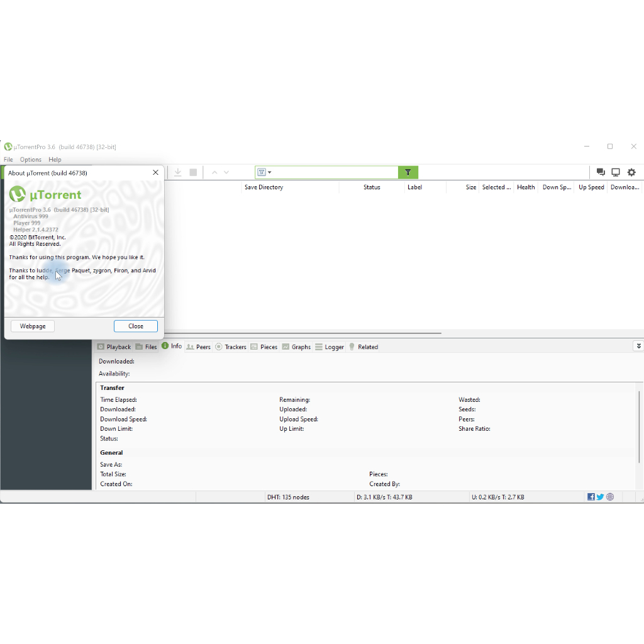Click inside the torrent search field
Screen dimensions: 644x644
pyautogui.click(x=333, y=172)
